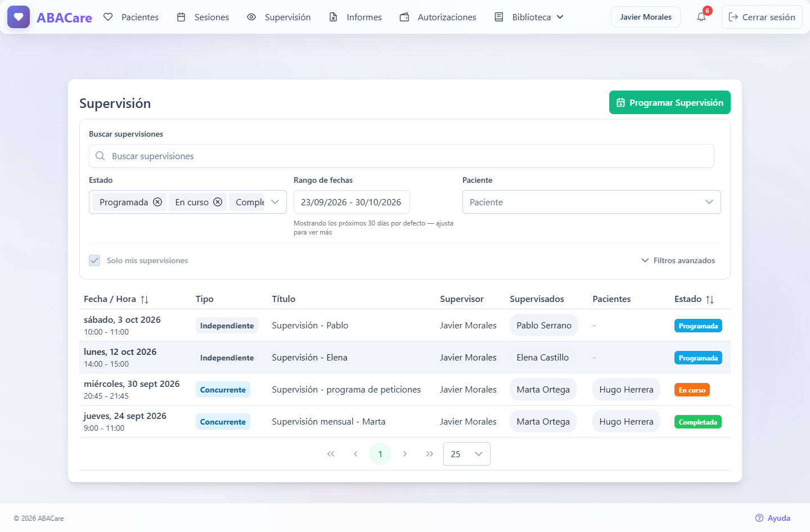Open rows-per-page dropdown showing 25
The width and height of the screenshot is (810, 532).
coord(467,454)
